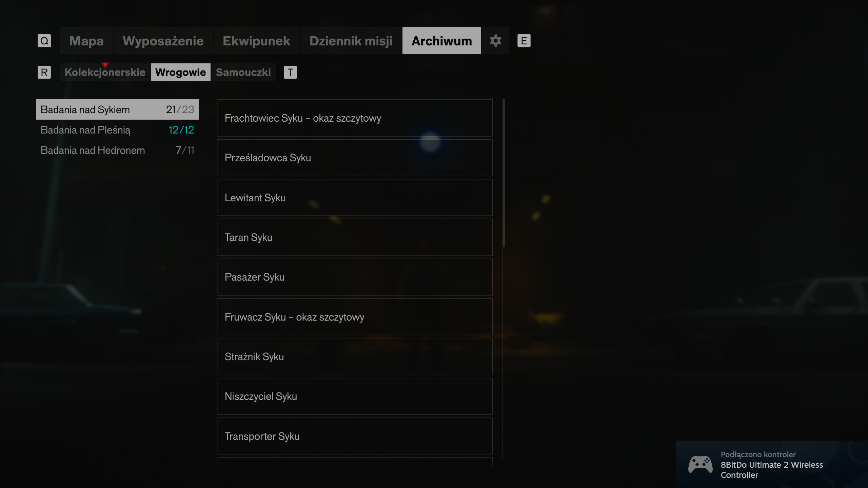
Task: Open the settings gear tab
Action: pos(495,41)
